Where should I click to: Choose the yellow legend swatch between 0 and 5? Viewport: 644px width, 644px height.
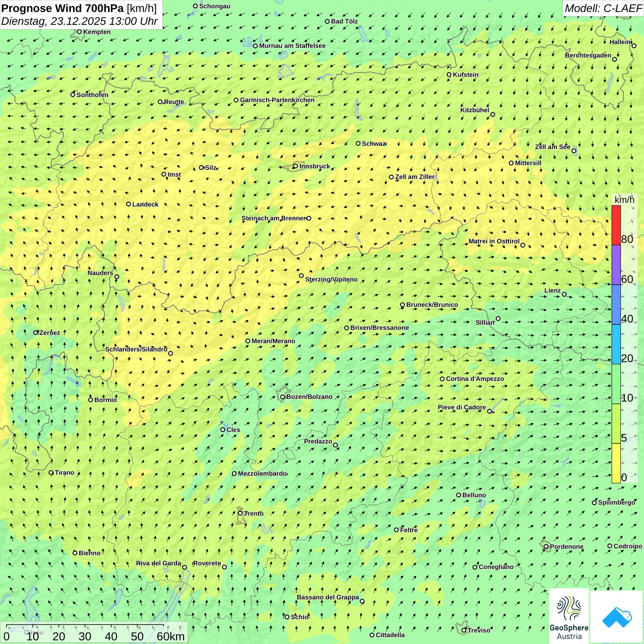pos(616,463)
